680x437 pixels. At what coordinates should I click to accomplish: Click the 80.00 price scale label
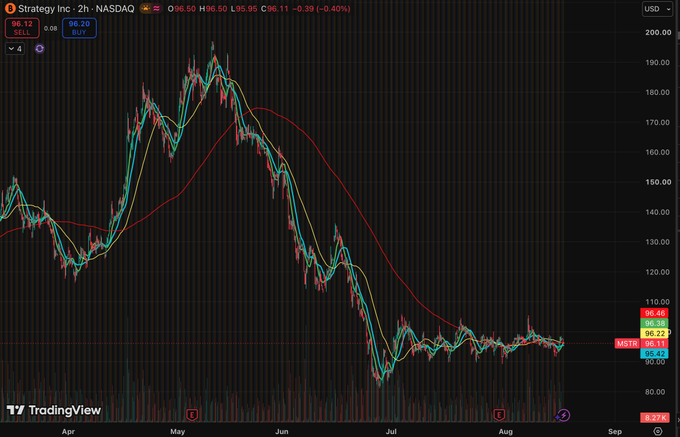coord(653,392)
